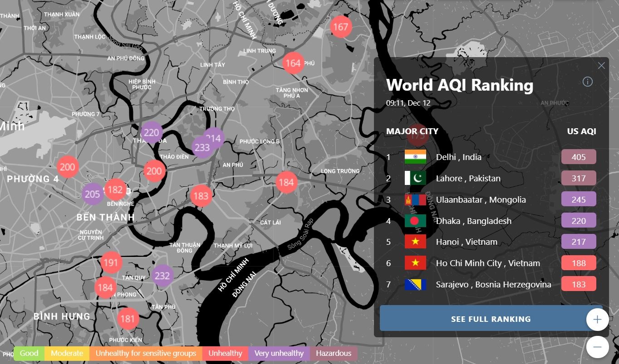Select the Good legend color swatch
The height and width of the screenshot is (364, 619).
point(29,353)
